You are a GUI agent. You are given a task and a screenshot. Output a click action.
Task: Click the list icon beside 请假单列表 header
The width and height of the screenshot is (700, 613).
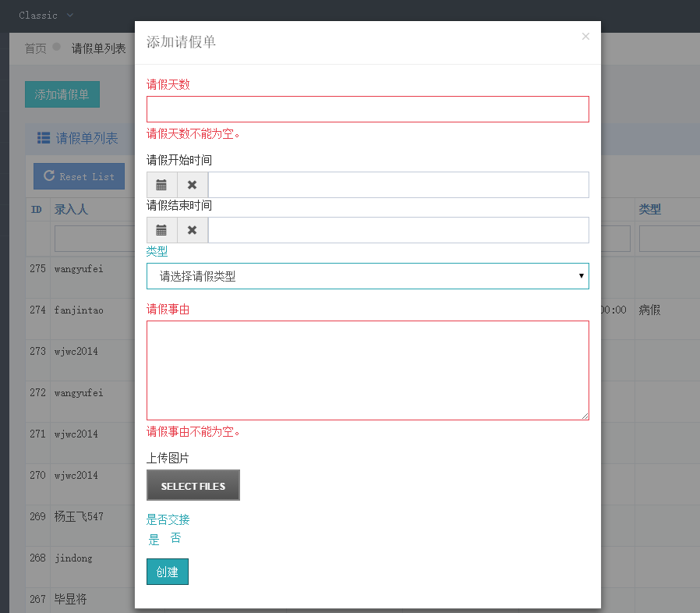tap(44, 139)
